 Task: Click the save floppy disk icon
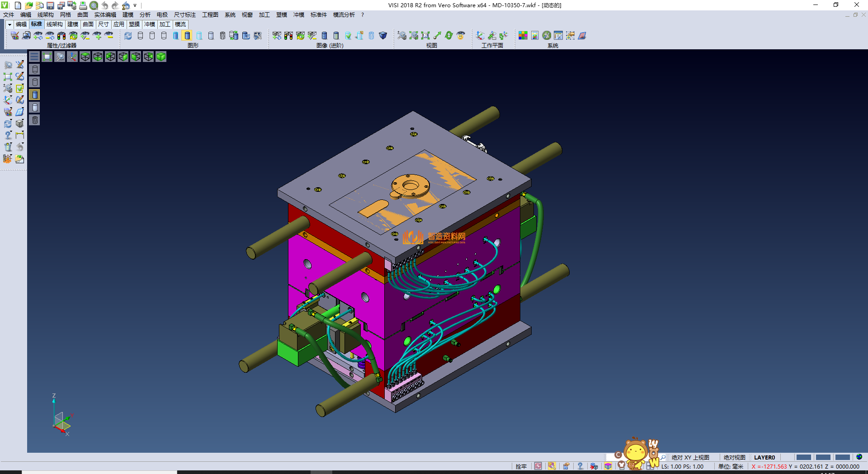pyautogui.click(x=50, y=5)
